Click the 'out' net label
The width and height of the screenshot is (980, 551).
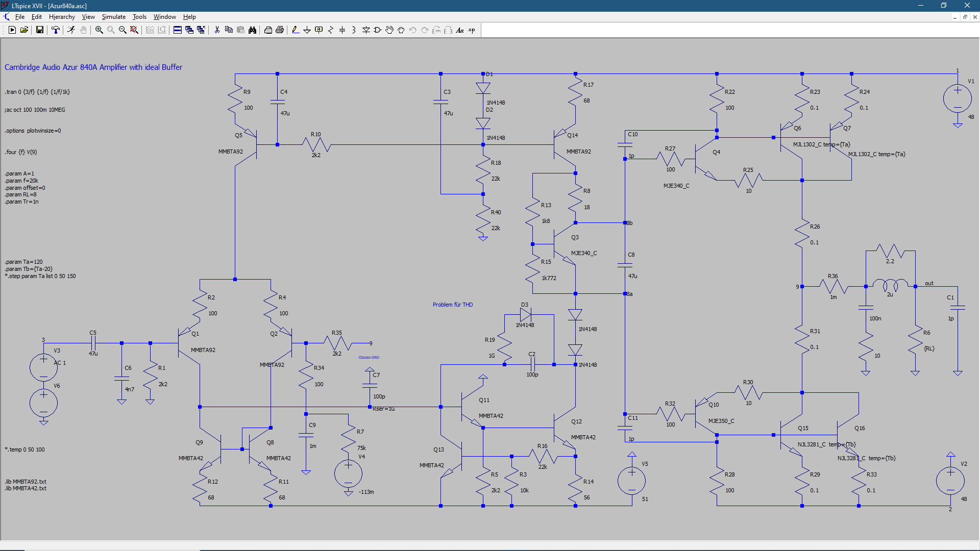[929, 283]
